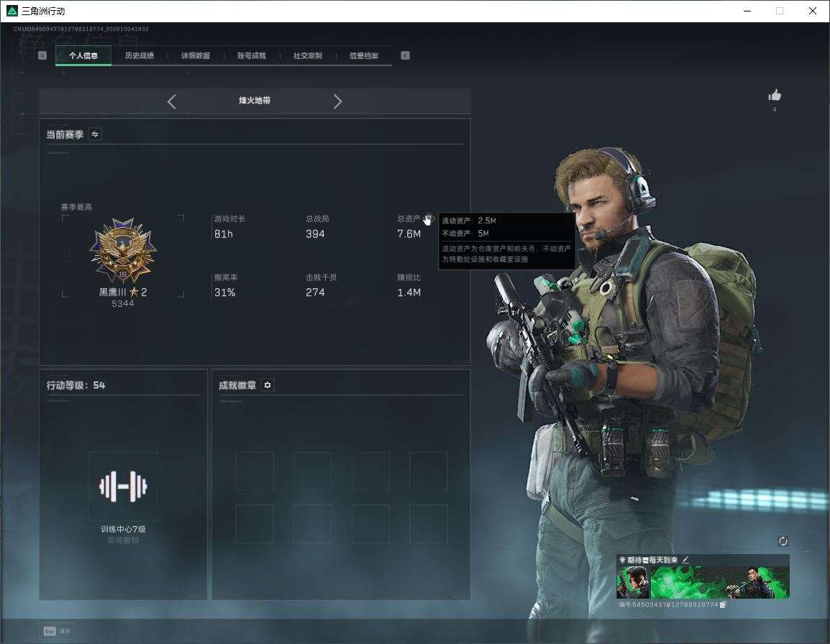Image resolution: width=830 pixels, height=644 pixels.
Task: Click the 总战局 value 394
Action: point(315,234)
